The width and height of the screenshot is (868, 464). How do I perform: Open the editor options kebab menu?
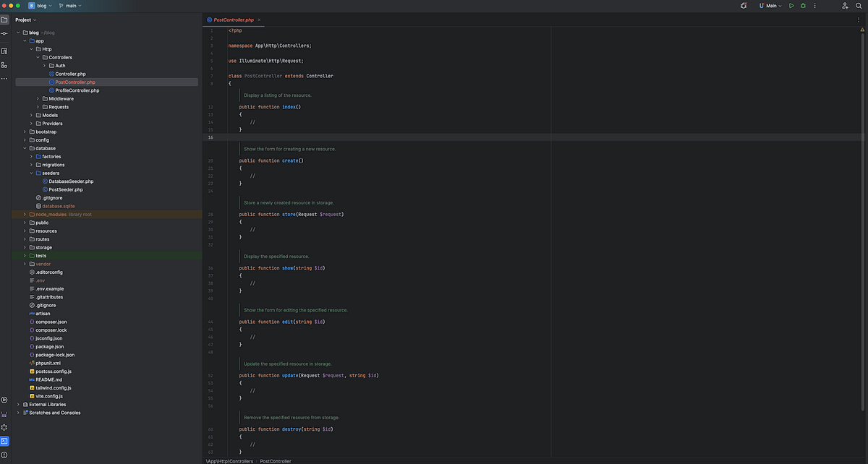859,20
